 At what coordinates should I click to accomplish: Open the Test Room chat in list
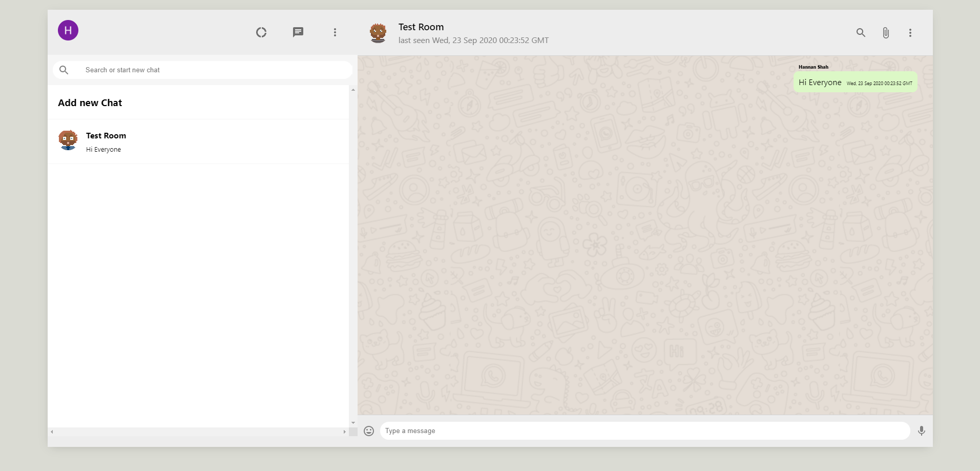[198, 141]
